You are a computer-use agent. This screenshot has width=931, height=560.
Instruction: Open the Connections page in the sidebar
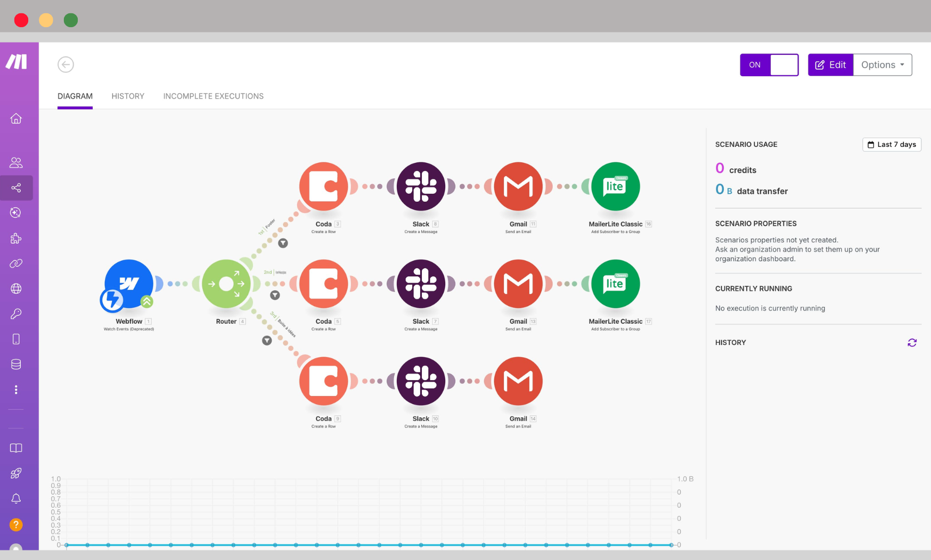click(16, 263)
